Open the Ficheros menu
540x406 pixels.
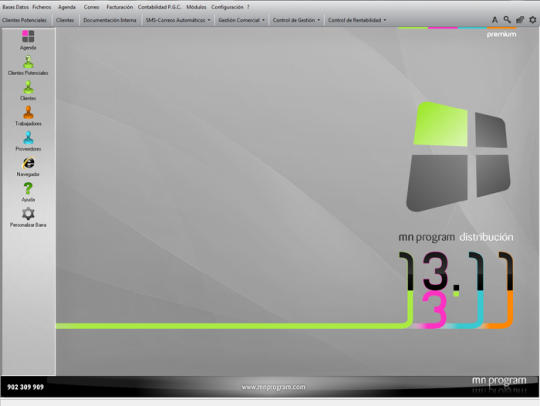tap(42, 7)
